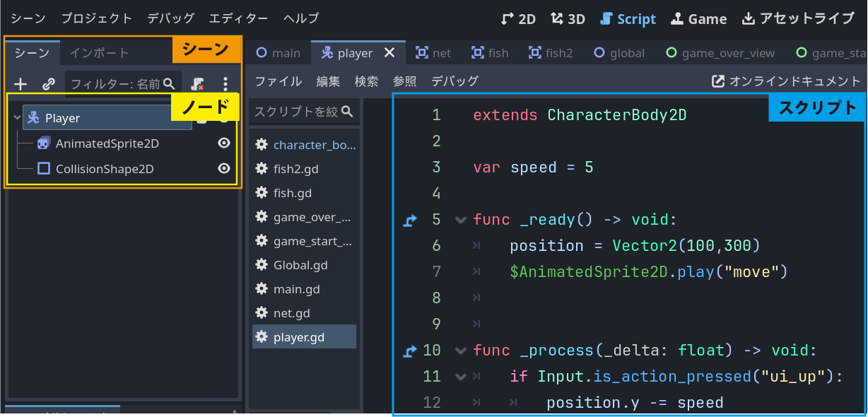Image resolution: width=868 pixels, height=417 pixels.
Task: Open the top menu bar デバッグ menu
Action: pos(170,18)
